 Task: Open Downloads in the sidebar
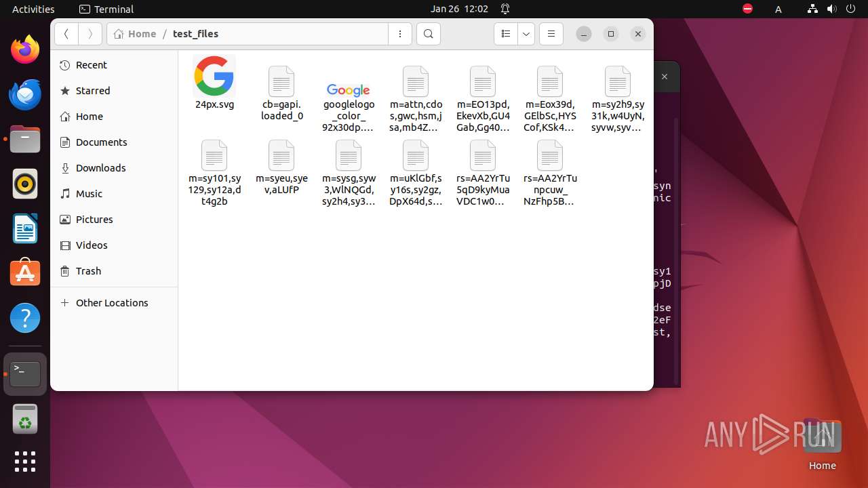pyautogui.click(x=114, y=168)
